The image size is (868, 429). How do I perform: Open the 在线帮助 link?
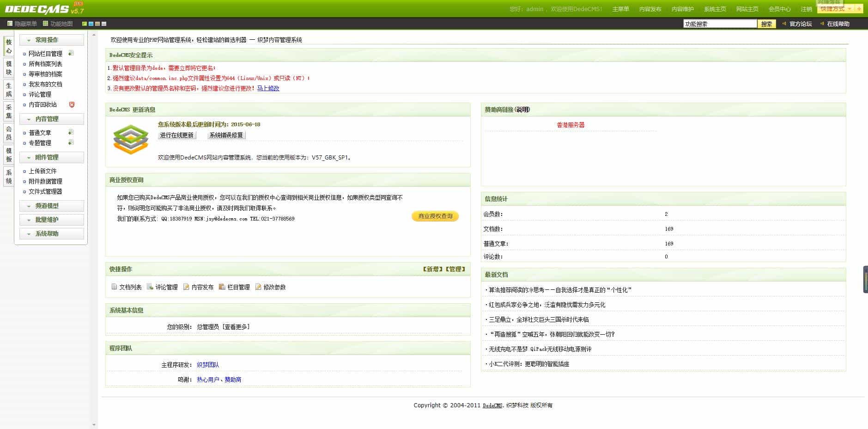[x=838, y=24]
